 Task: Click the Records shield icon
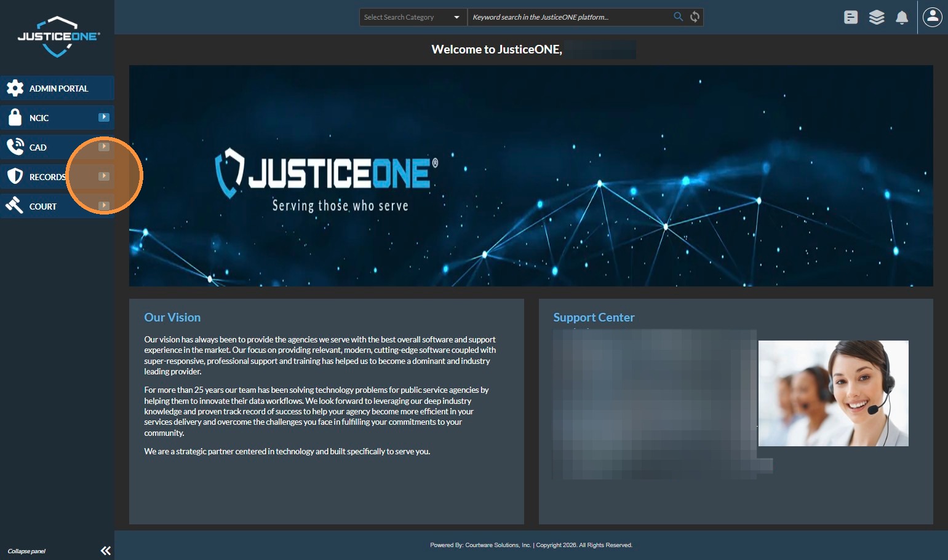click(15, 176)
